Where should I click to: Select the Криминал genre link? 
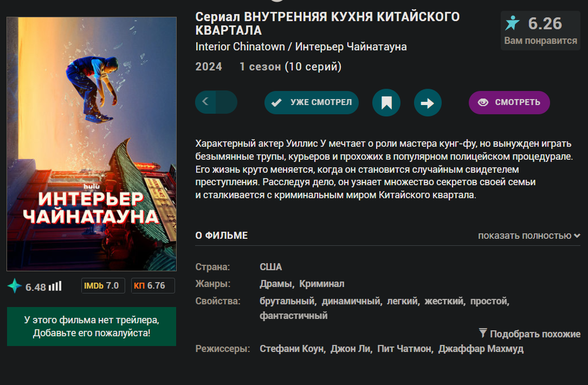coord(322,284)
